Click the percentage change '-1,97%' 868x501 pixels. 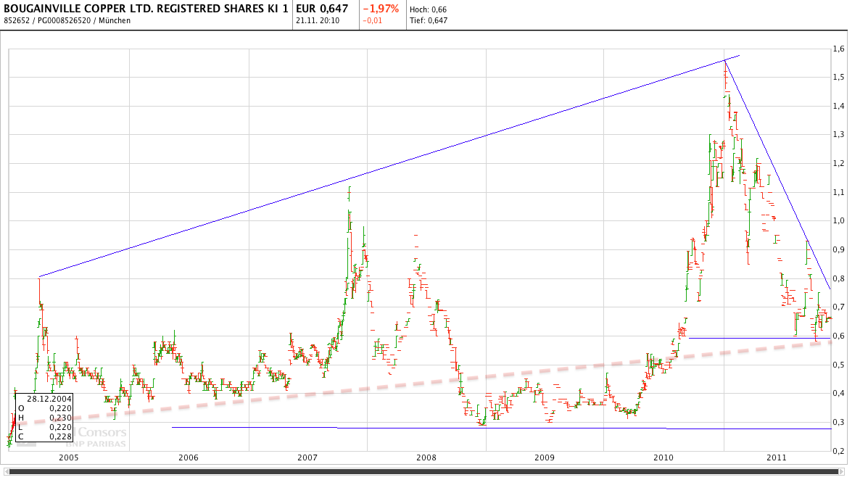(x=380, y=8)
